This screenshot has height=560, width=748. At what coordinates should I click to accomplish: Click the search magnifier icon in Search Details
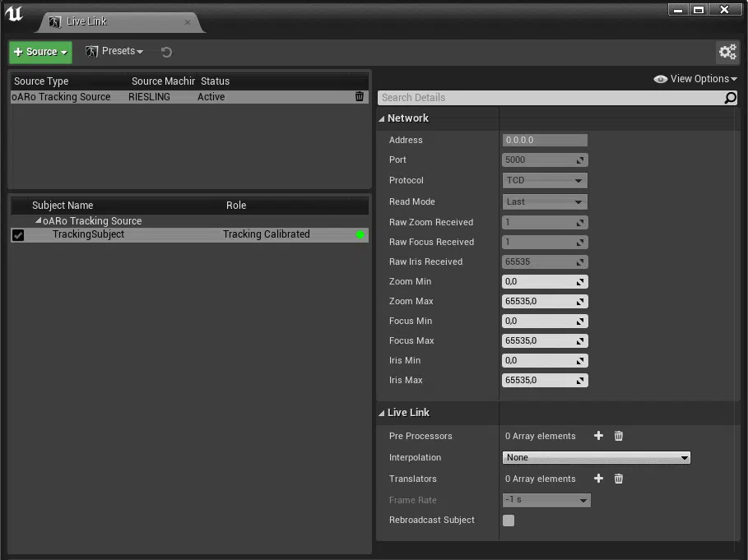click(x=730, y=98)
